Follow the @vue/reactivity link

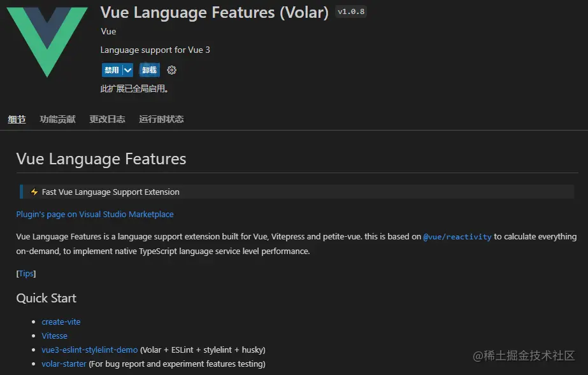point(457,237)
